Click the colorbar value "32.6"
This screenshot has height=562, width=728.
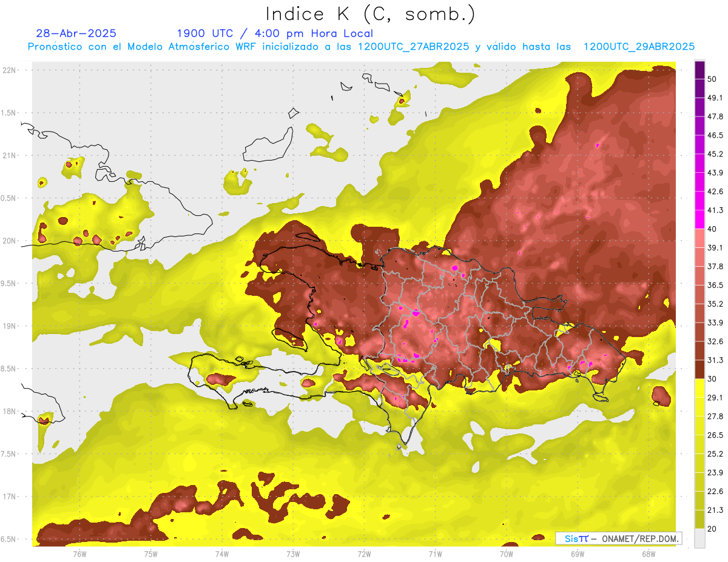coord(715,341)
